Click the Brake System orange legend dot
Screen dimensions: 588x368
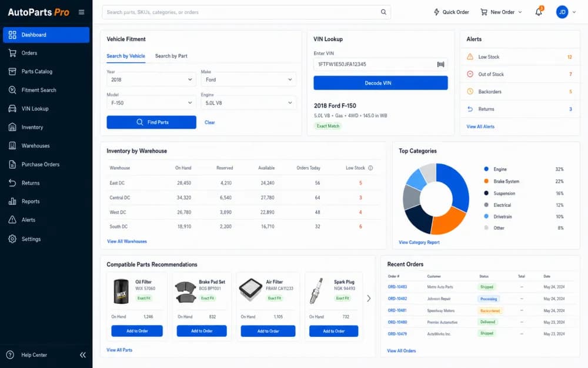[486, 181]
